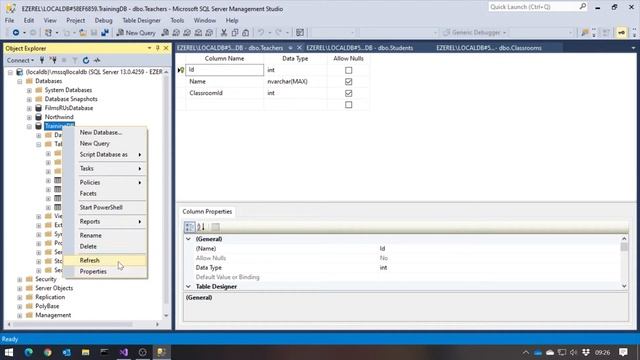Uncheck Allow Nulls for ClassroomId column

point(348,93)
